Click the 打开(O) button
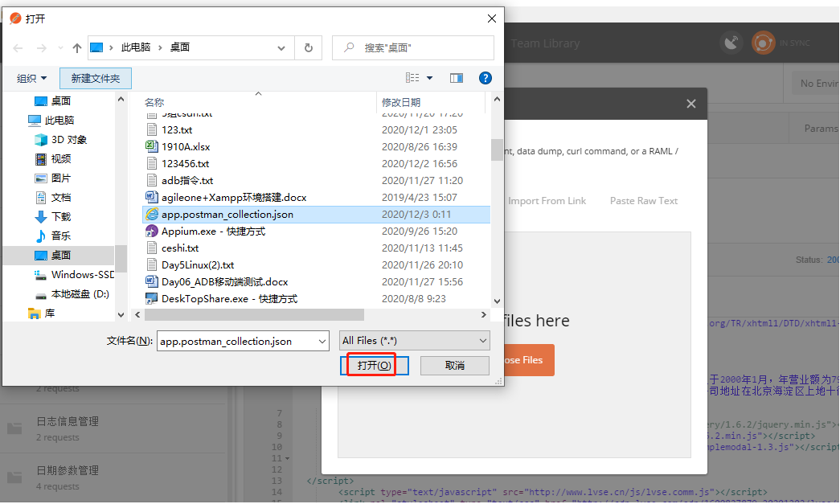The image size is (840, 504). 375,365
